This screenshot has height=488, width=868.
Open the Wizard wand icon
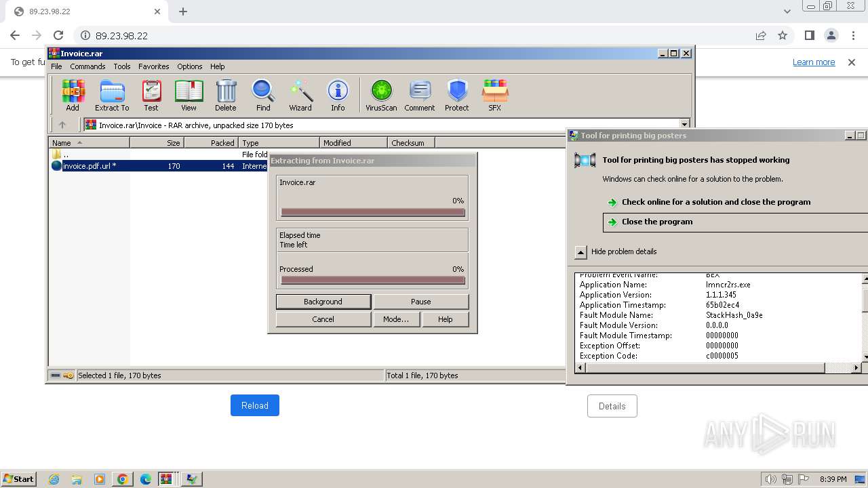tap(300, 95)
